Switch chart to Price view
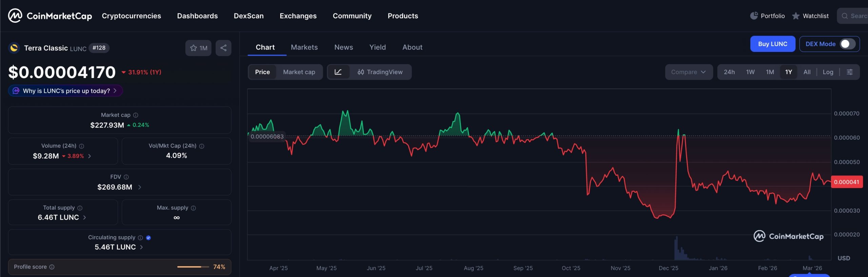Viewport: 868px width, 277px height. (x=262, y=72)
